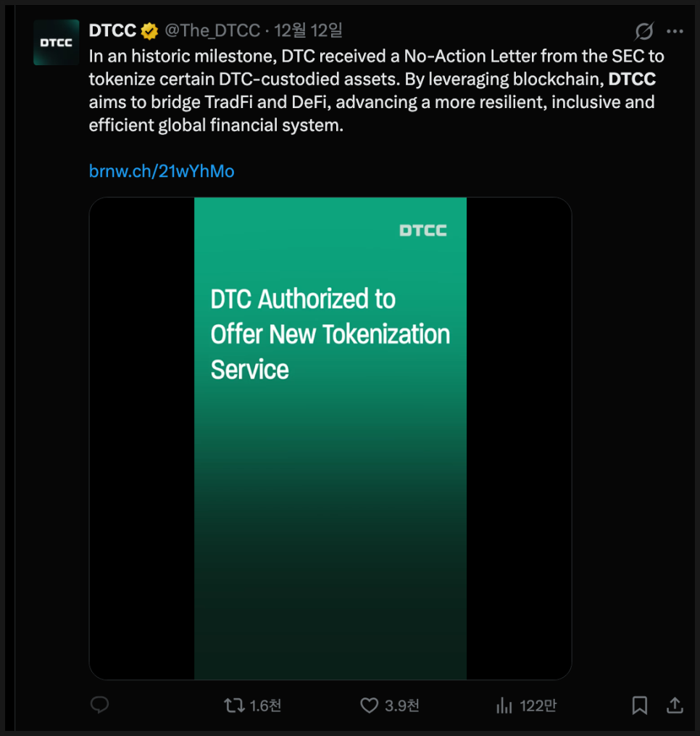The height and width of the screenshot is (736, 700).
Task: Click the gold verified badge
Action: tap(149, 30)
